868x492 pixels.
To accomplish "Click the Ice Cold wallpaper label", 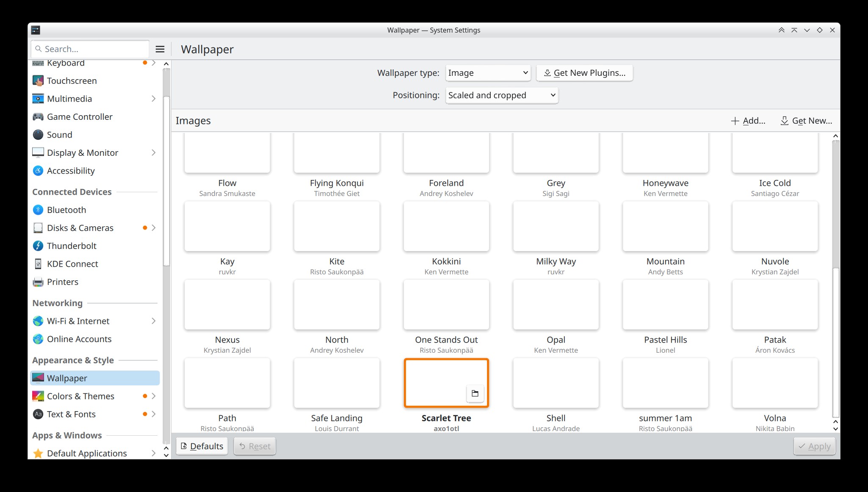I will click(x=775, y=183).
